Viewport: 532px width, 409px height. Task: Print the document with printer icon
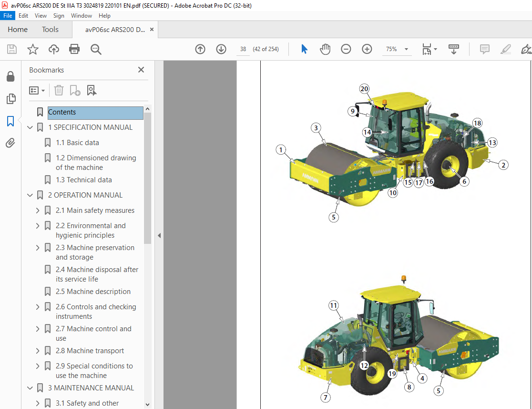click(74, 49)
